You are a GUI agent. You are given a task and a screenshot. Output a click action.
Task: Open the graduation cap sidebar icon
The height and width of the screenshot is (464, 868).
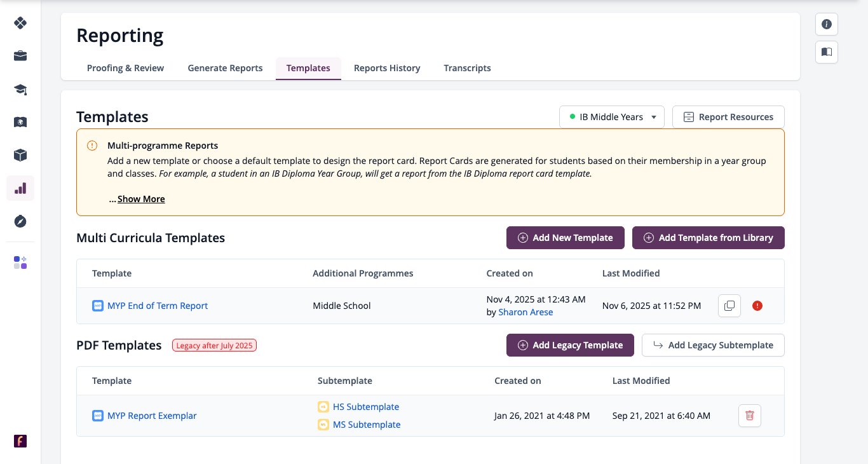coord(20,89)
